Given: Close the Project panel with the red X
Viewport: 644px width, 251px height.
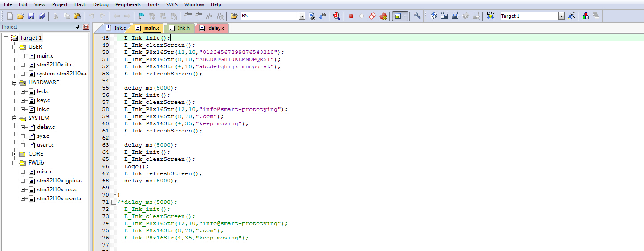Looking at the screenshot, I should 86,27.
